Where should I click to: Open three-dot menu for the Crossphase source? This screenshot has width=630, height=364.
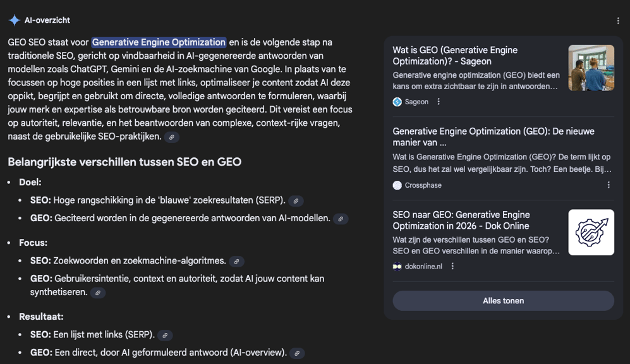click(609, 185)
